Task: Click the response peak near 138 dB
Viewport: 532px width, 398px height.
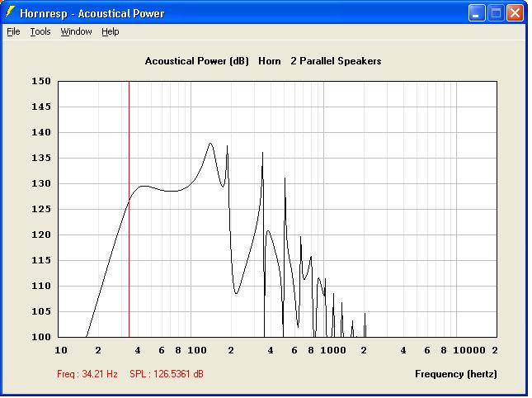Action: (x=210, y=144)
